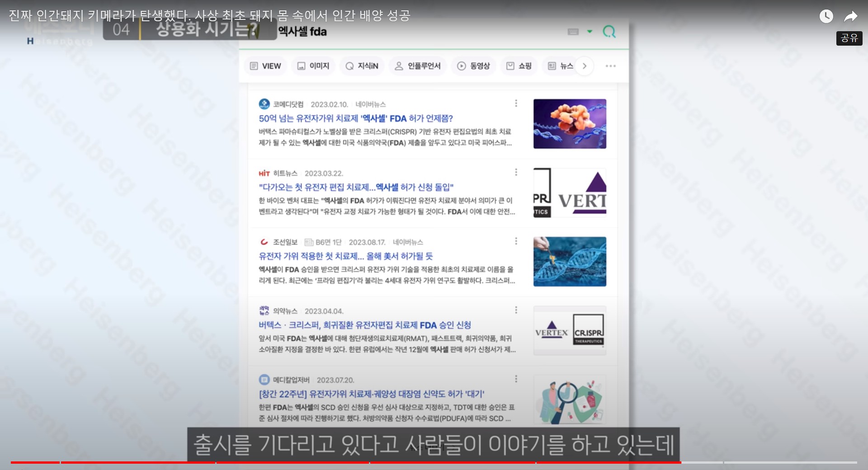The height and width of the screenshot is (470, 868).
Task: Click the share arrow icon
Action: pyautogui.click(x=851, y=17)
